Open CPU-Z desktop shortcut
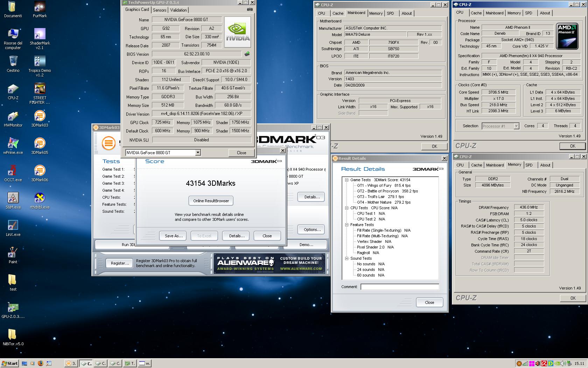The height and width of the screenshot is (368, 588). point(13,92)
